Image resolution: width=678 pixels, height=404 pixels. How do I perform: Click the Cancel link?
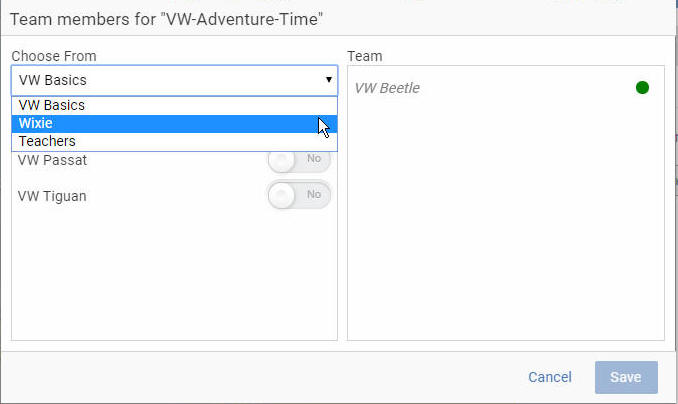click(x=550, y=377)
